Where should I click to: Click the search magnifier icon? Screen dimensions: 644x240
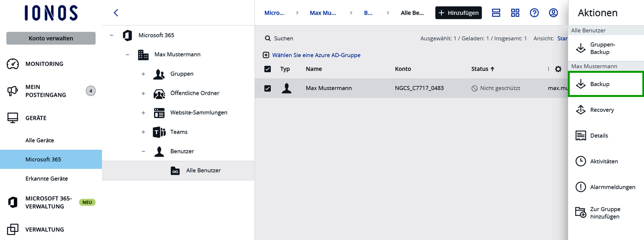pos(268,38)
